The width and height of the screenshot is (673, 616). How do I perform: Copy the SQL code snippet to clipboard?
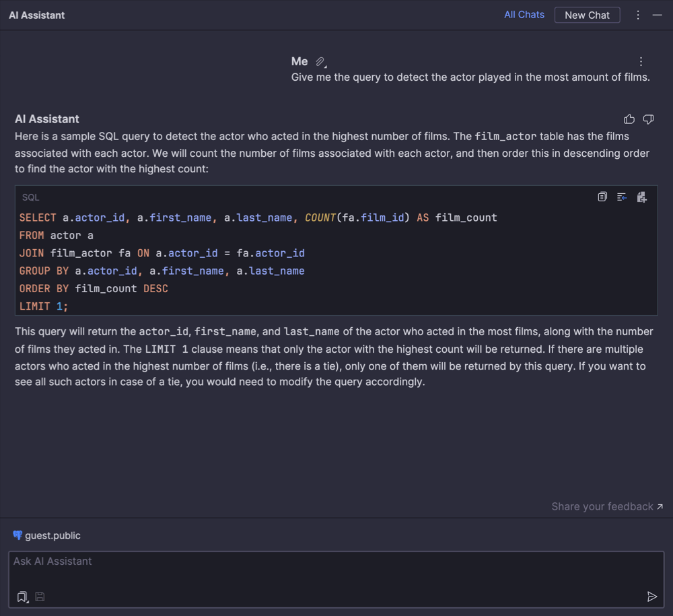pyautogui.click(x=602, y=197)
